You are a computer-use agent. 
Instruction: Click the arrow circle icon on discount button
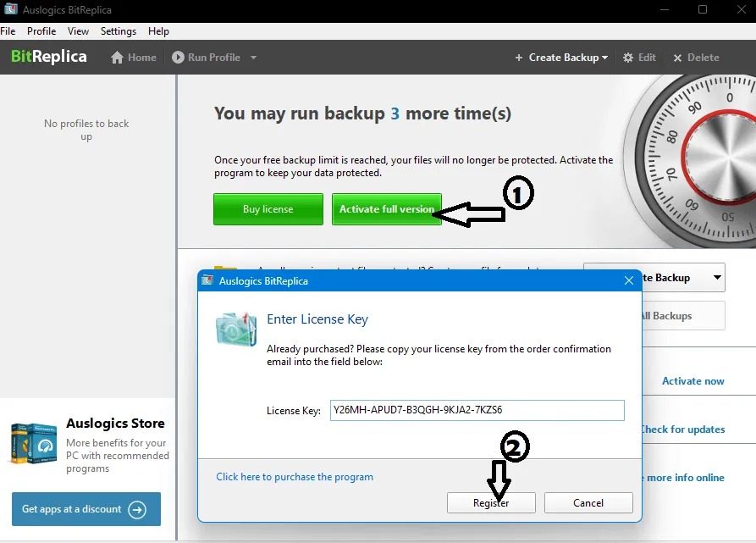[x=137, y=509]
